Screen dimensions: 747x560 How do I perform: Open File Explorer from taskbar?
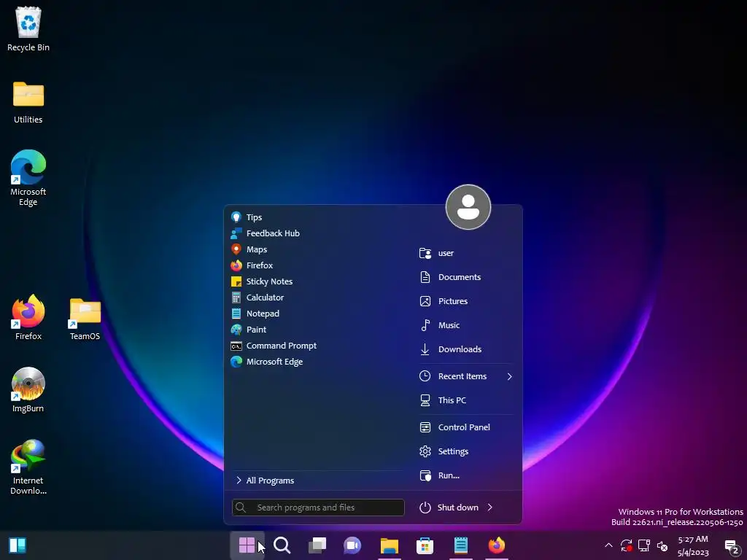(390, 545)
